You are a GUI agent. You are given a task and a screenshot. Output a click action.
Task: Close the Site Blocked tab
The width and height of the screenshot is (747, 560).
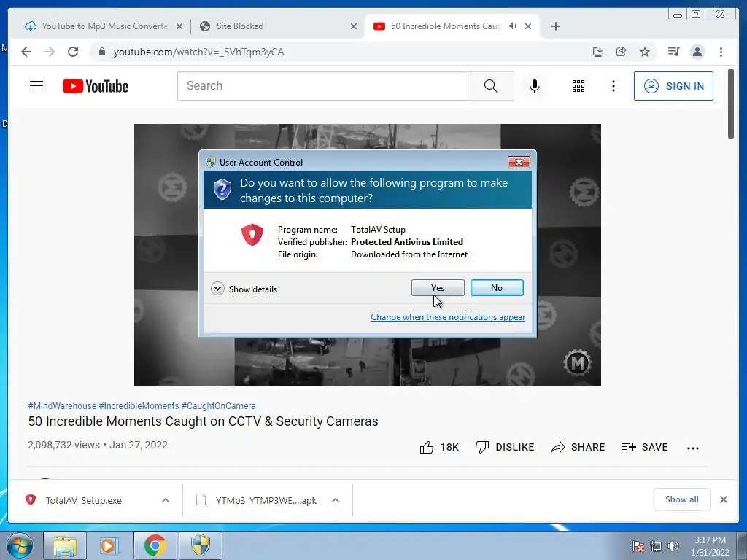click(x=354, y=26)
